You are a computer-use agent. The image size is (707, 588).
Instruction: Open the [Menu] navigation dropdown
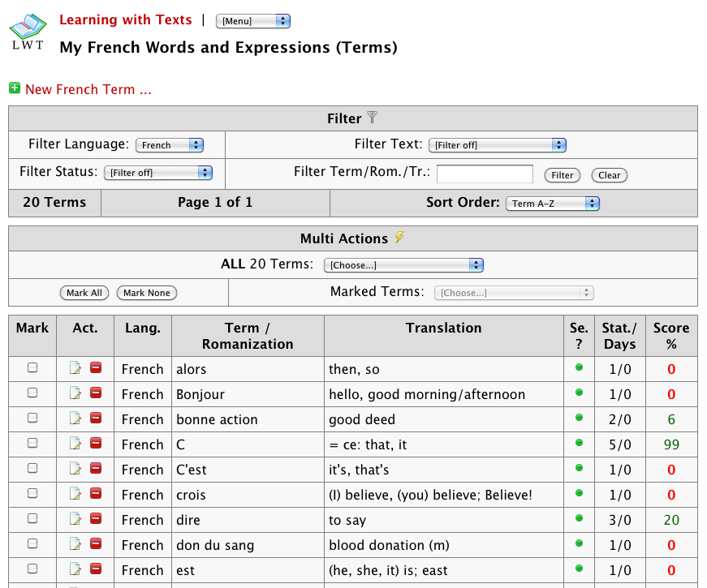pos(253,21)
